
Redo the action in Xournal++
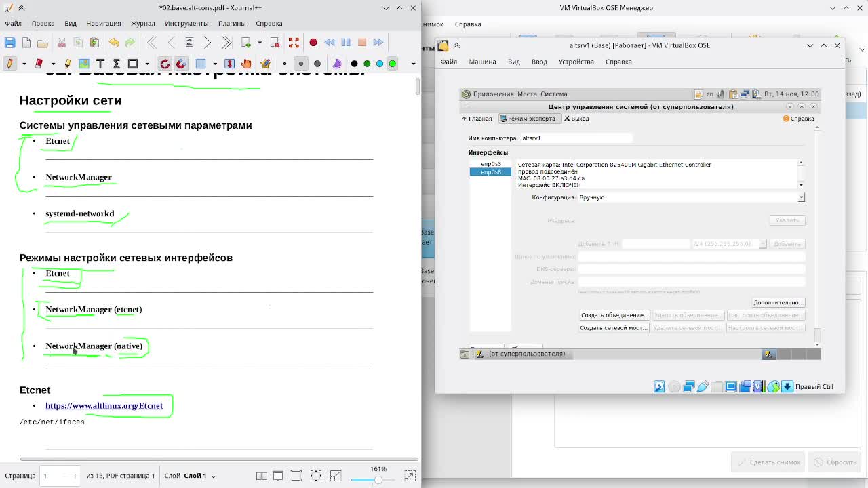(x=130, y=43)
